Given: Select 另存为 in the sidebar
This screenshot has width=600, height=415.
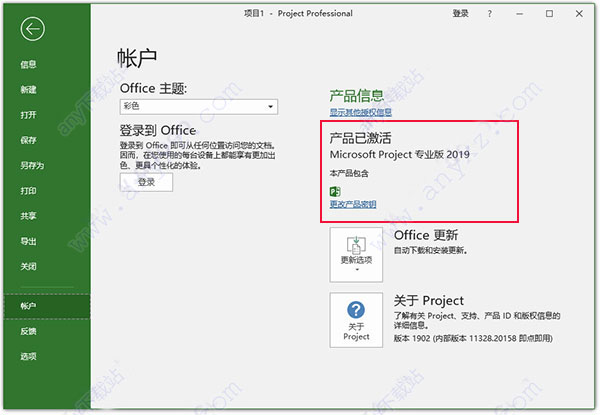Looking at the screenshot, I should 32,165.
